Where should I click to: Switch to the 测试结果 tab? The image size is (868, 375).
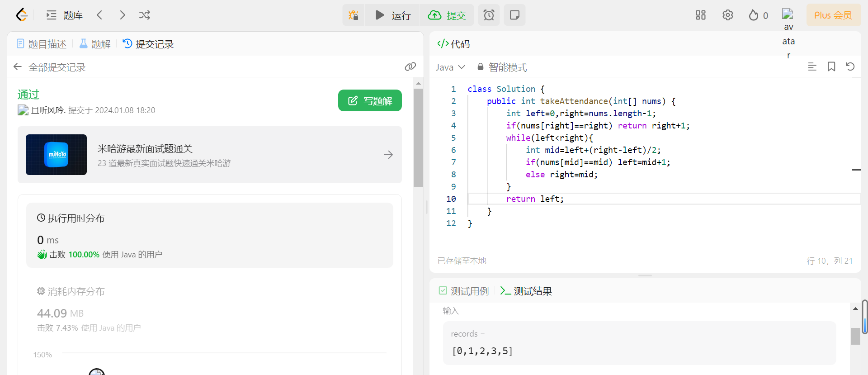pyautogui.click(x=526, y=291)
